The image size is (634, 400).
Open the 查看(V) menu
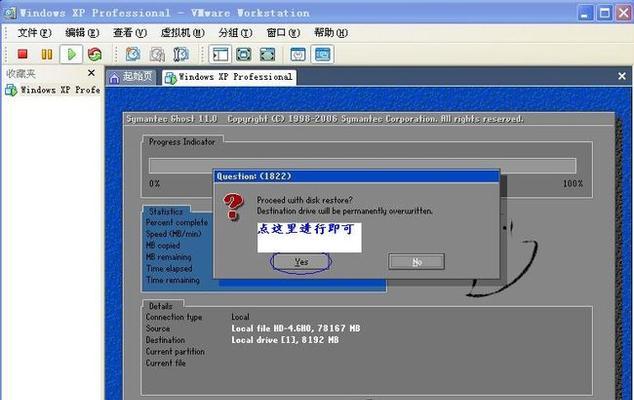click(x=130, y=33)
